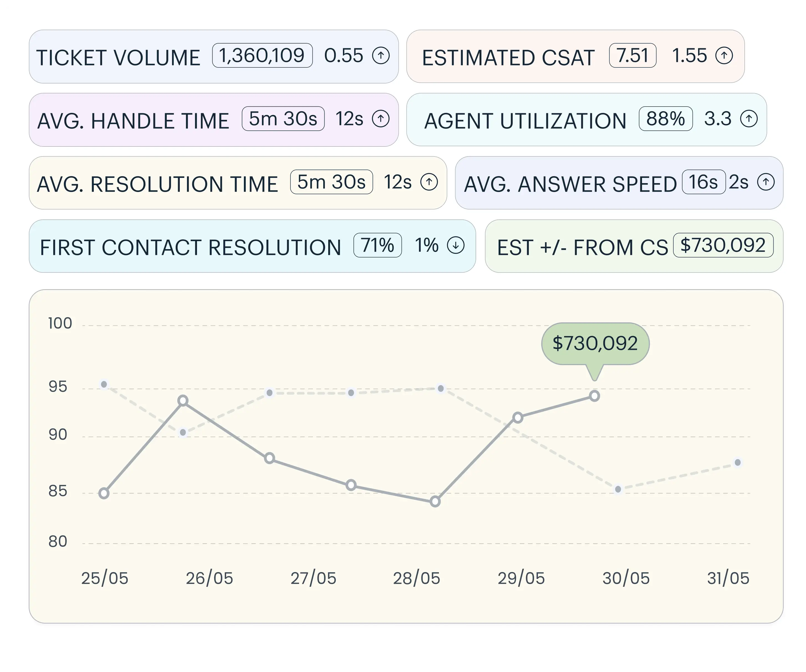The width and height of the screenshot is (806, 672).
Task: Click the lowest solid-line data point near 28/05
Action: pos(435,501)
